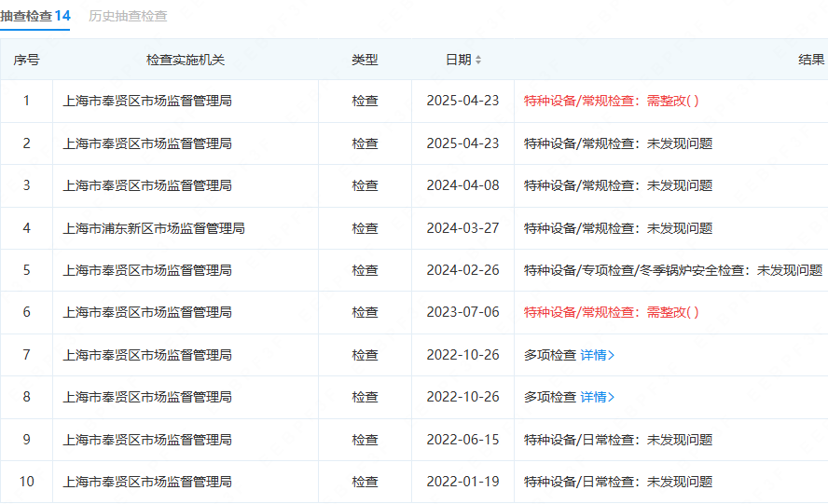Click the 检查实施机关 column header
The width and height of the screenshot is (828, 504).
[186, 60]
